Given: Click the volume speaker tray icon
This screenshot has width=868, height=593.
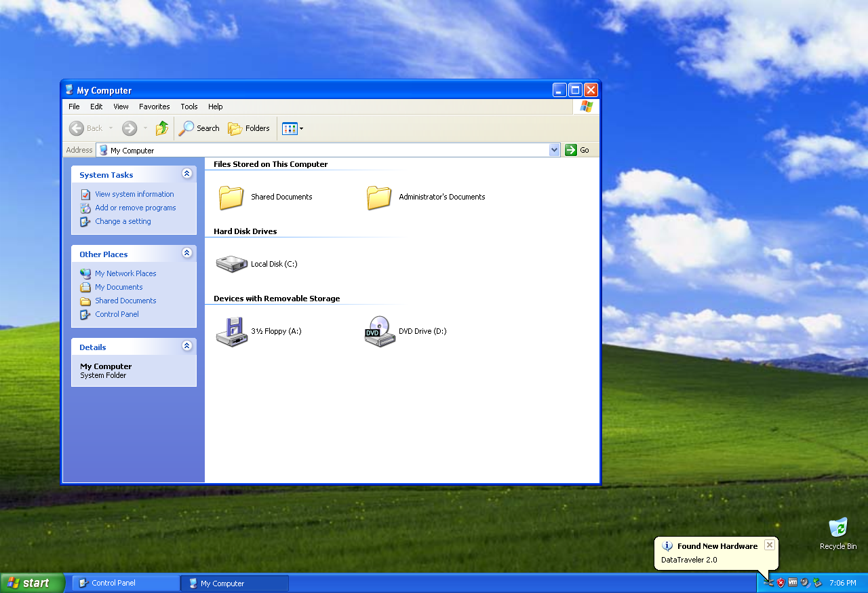Looking at the screenshot, I should 805,582.
